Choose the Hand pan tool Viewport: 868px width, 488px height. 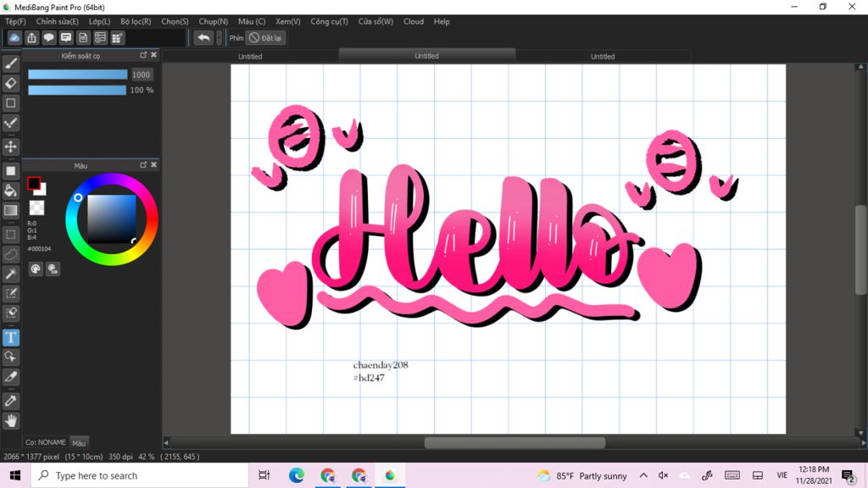point(10,421)
